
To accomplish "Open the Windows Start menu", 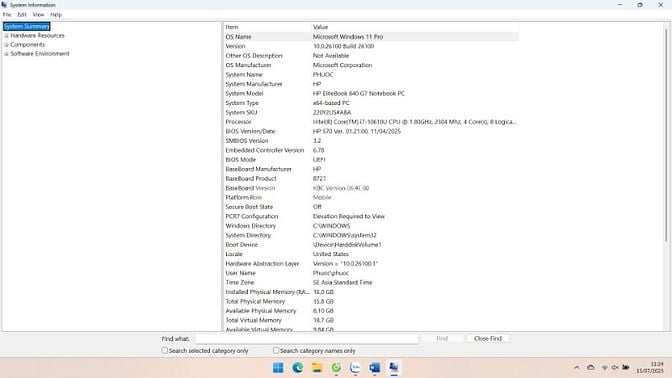I will pos(278,368).
